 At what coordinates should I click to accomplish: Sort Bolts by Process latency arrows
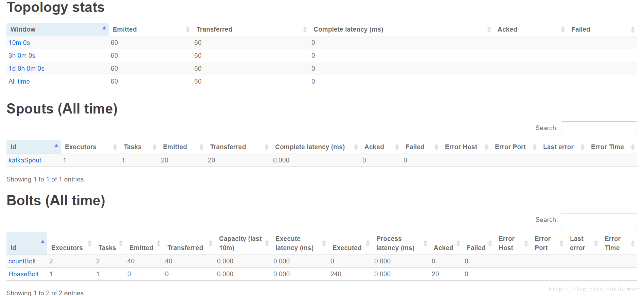[x=425, y=243]
